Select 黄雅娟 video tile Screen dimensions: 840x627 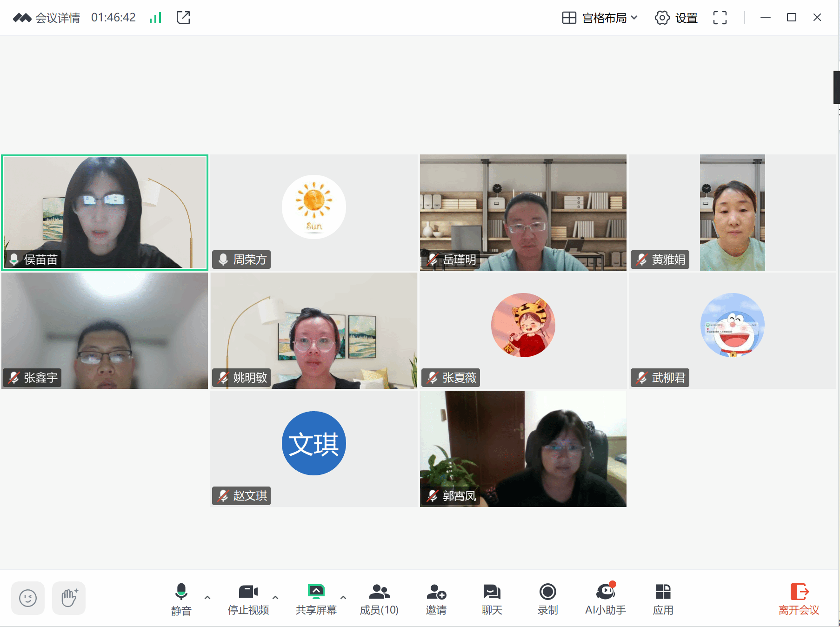pyautogui.click(x=733, y=213)
